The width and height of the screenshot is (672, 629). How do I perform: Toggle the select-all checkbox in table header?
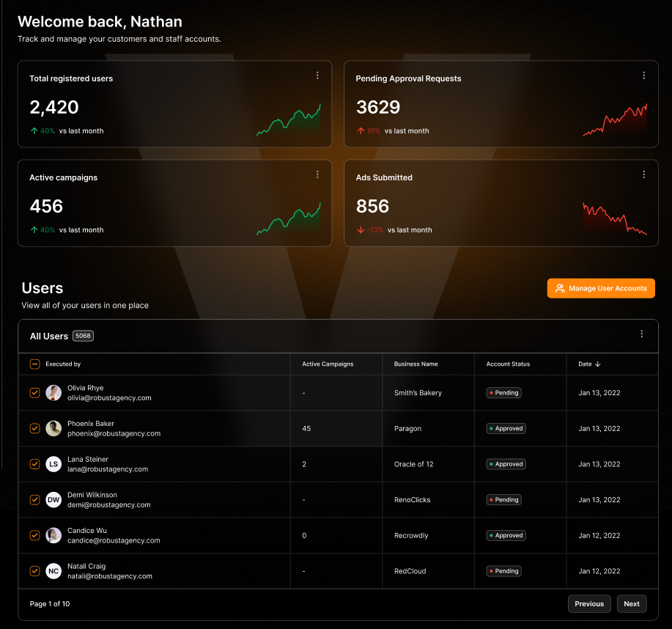34,364
